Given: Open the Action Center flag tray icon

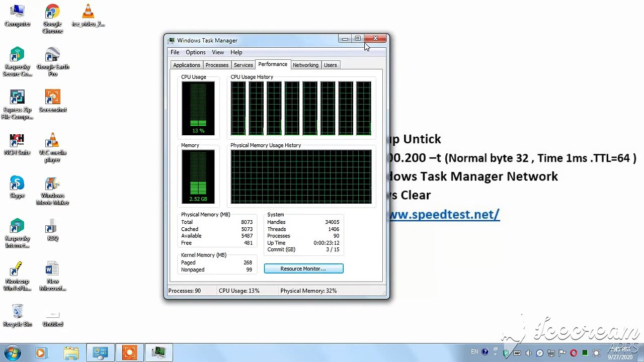Looking at the screenshot, I should [562, 353].
